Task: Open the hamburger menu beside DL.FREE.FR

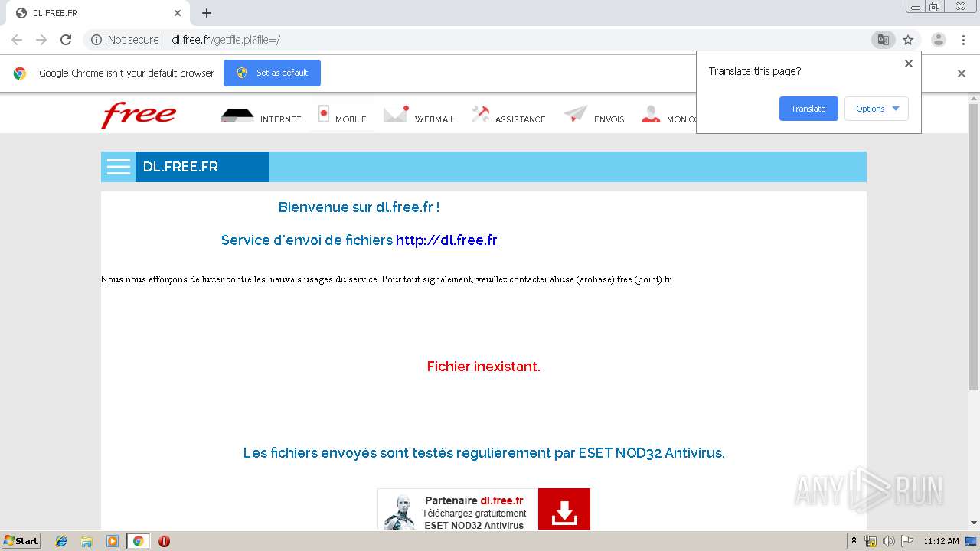Action: [119, 167]
